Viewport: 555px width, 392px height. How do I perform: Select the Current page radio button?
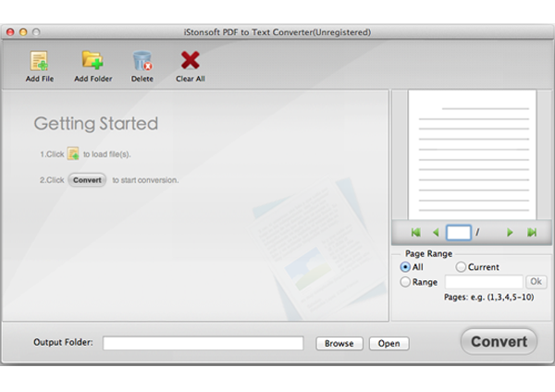[461, 267]
